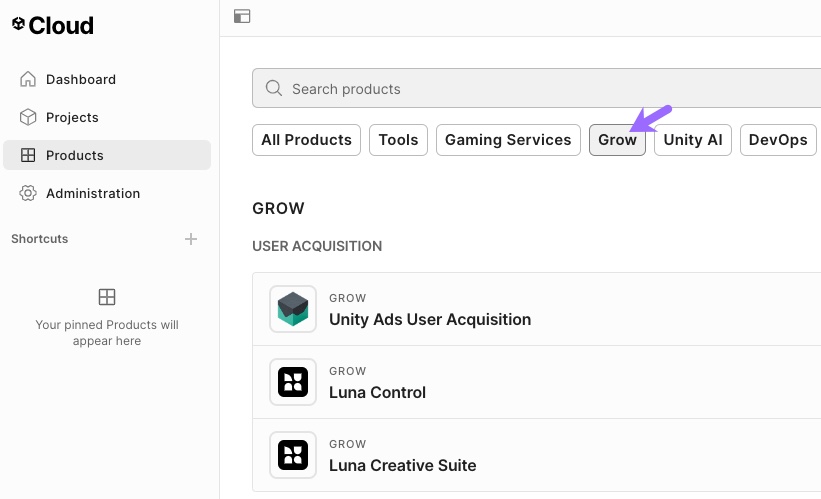Image resolution: width=821 pixels, height=499 pixels.
Task: Open Administration in the sidebar
Action: 107,193
